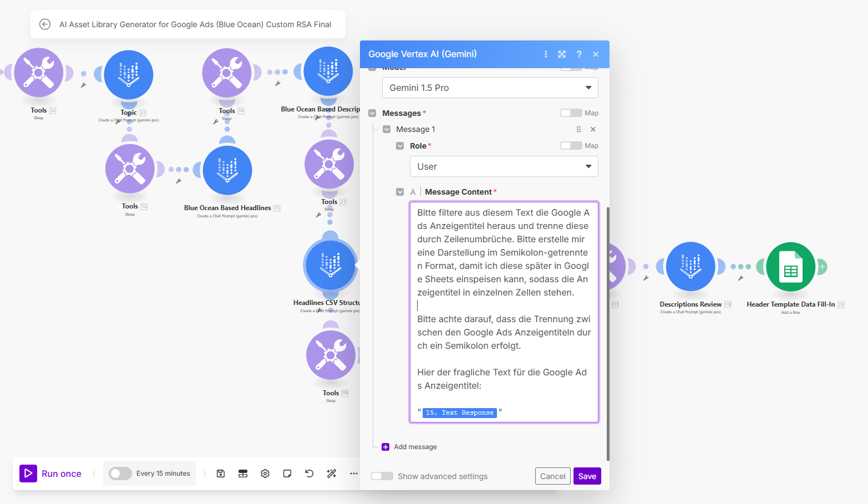Screen dimensions: 868x504
Task: Open the Header Template Data Fill-In sheets module
Action: (x=791, y=267)
